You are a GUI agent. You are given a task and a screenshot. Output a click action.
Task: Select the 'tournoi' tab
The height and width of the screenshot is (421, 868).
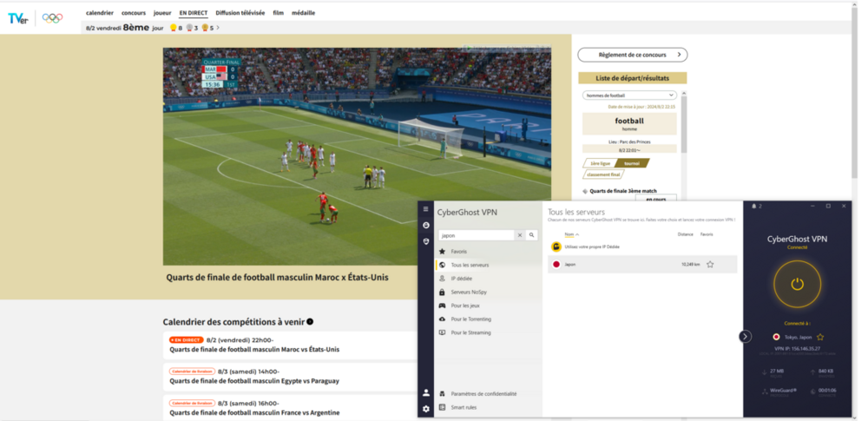pos(632,163)
